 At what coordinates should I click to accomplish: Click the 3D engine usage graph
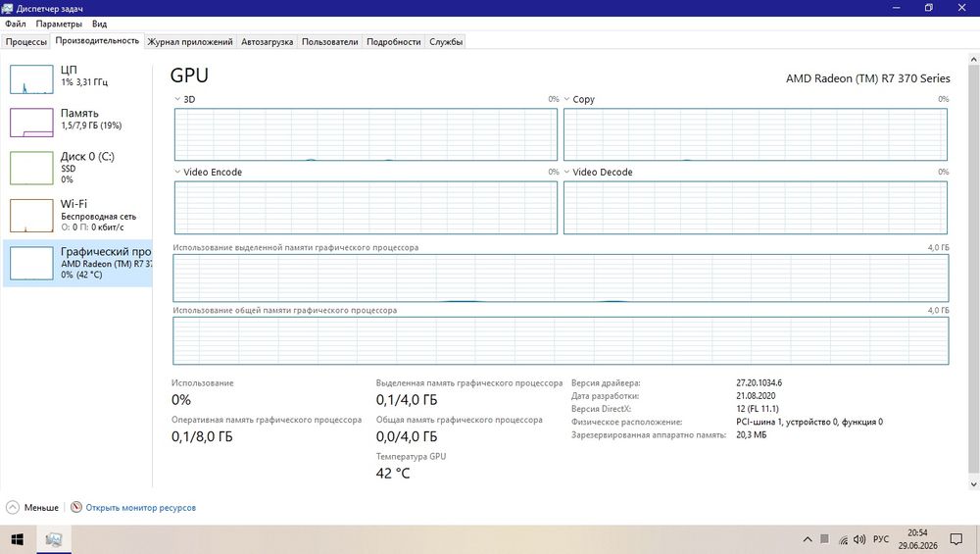coord(366,134)
